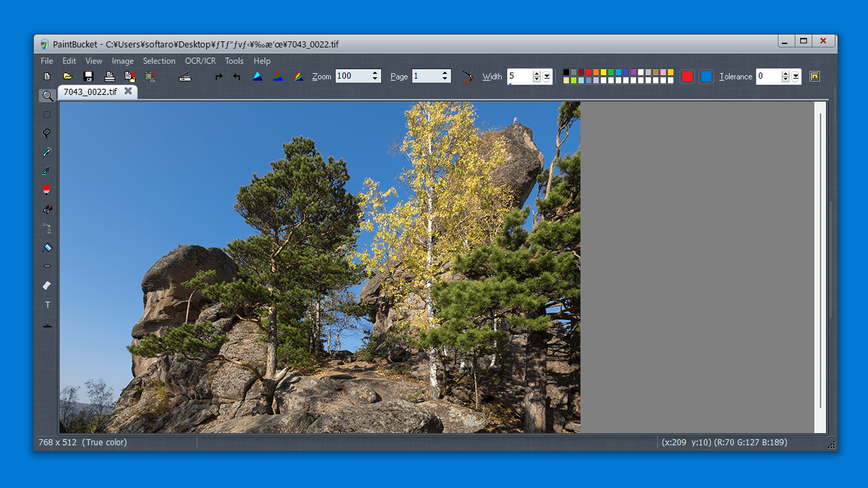Click the blue background color box

(x=706, y=77)
